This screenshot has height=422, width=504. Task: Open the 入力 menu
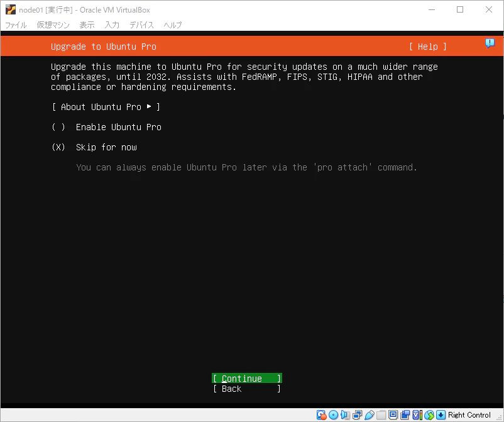coord(112,25)
